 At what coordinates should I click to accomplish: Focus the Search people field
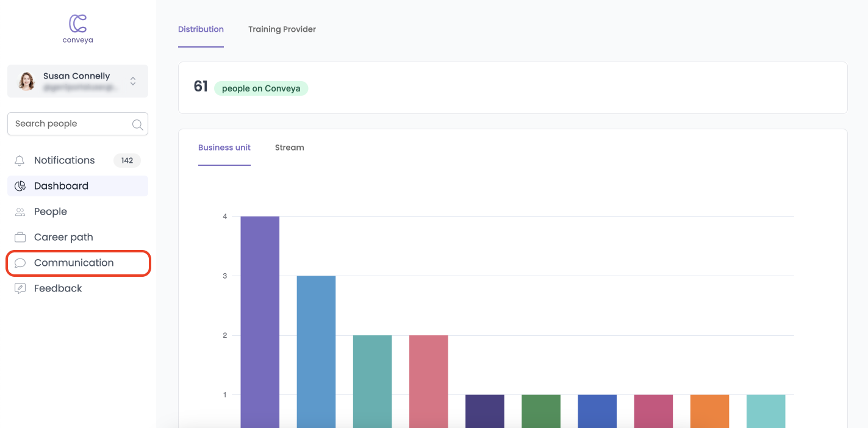point(77,124)
